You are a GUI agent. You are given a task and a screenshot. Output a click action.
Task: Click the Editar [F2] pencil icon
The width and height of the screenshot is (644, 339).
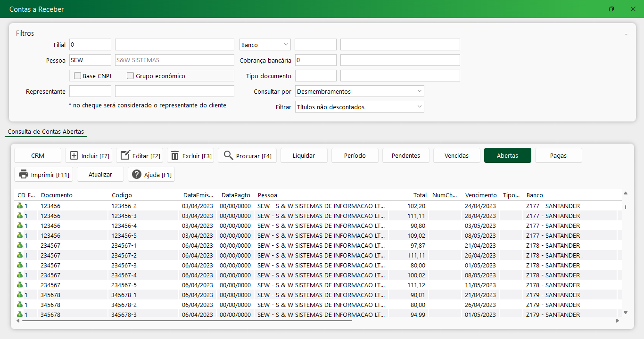pyautogui.click(x=125, y=156)
